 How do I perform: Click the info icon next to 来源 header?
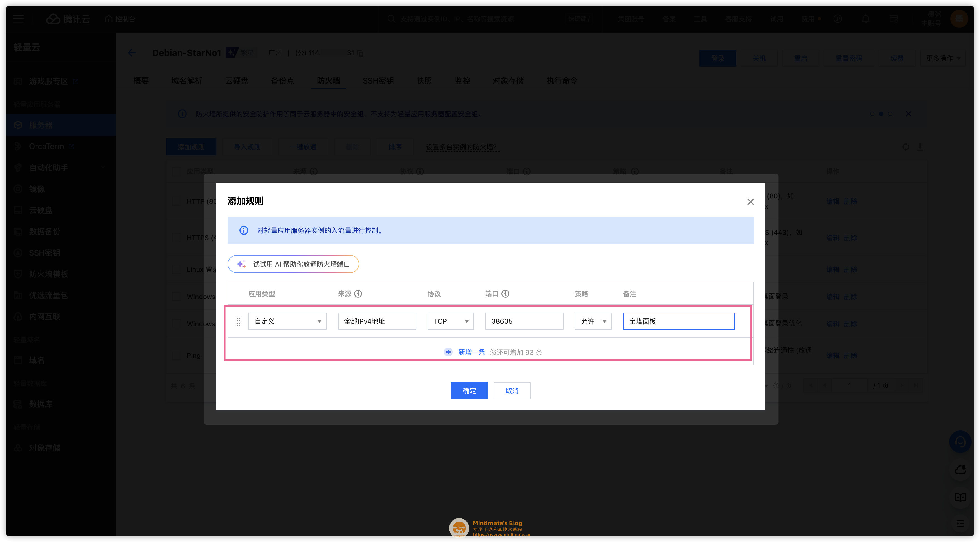[358, 294]
